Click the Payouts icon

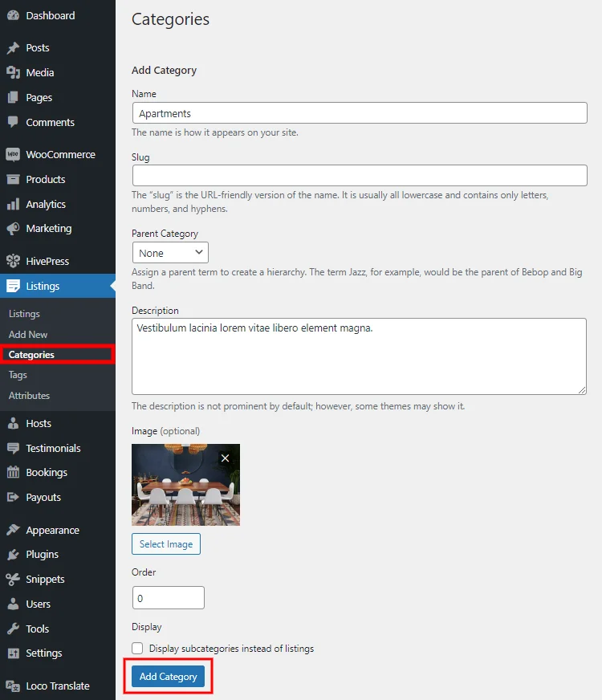[14, 497]
